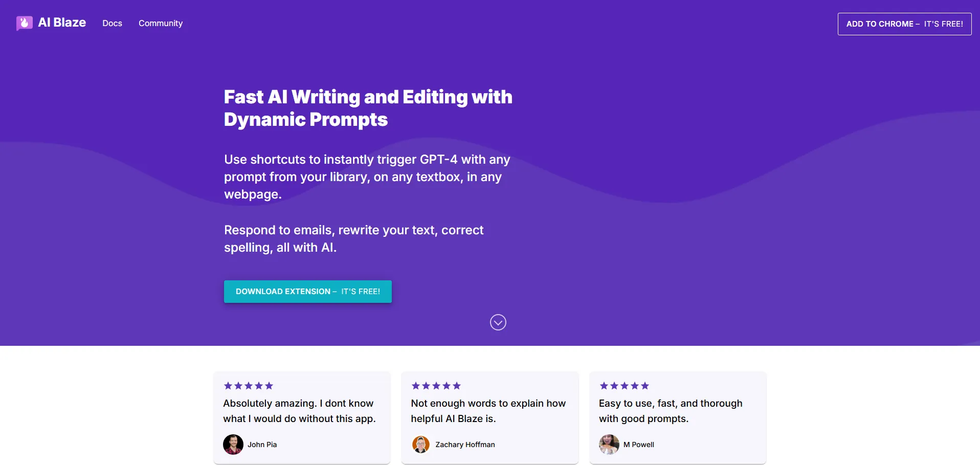The height and width of the screenshot is (465, 980).
Task: Click the M Powell reviewer name
Action: (x=638, y=445)
